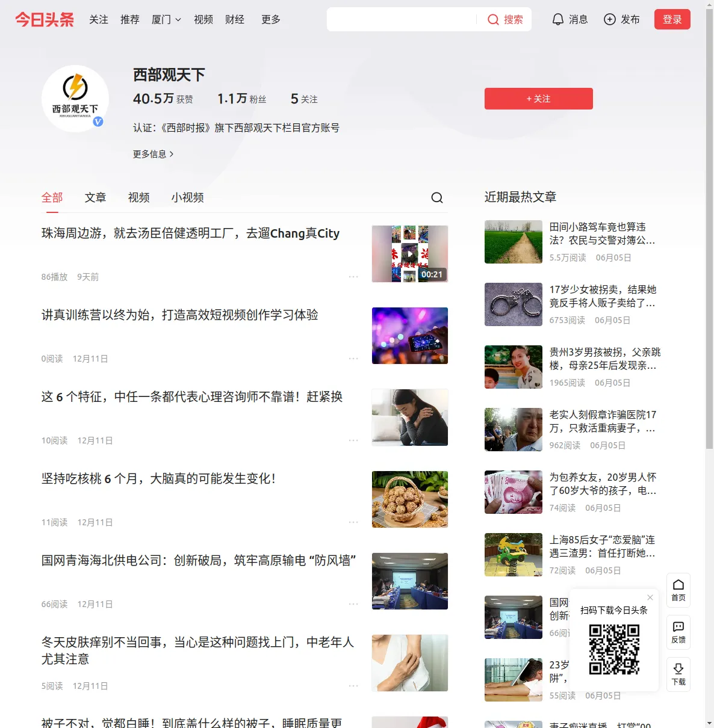Open hot article 17岁少女被拐卖
The width and height of the screenshot is (714, 728).
tap(603, 296)
